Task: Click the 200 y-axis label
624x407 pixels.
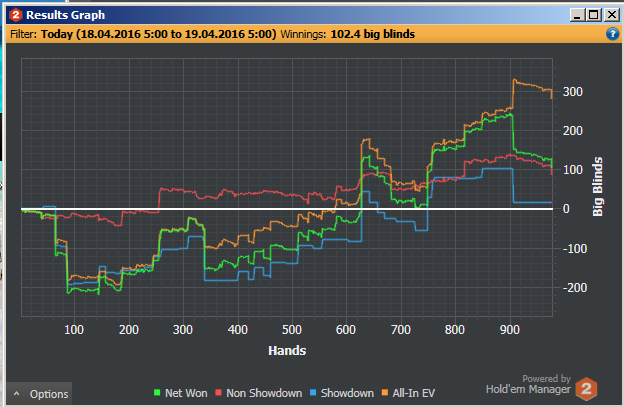Action: coord(573,131)
